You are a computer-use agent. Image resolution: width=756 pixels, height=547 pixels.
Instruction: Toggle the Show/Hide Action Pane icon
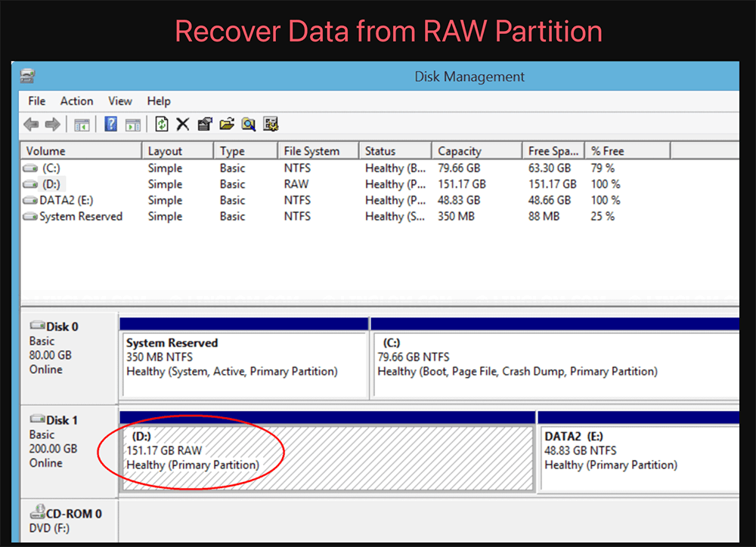click(132, 125)
